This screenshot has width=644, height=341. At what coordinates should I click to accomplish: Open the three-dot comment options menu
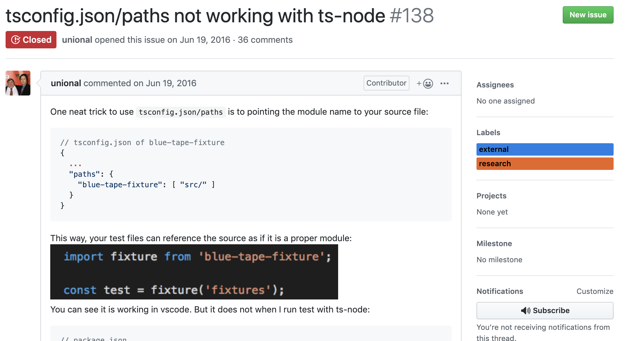(444, 83)
